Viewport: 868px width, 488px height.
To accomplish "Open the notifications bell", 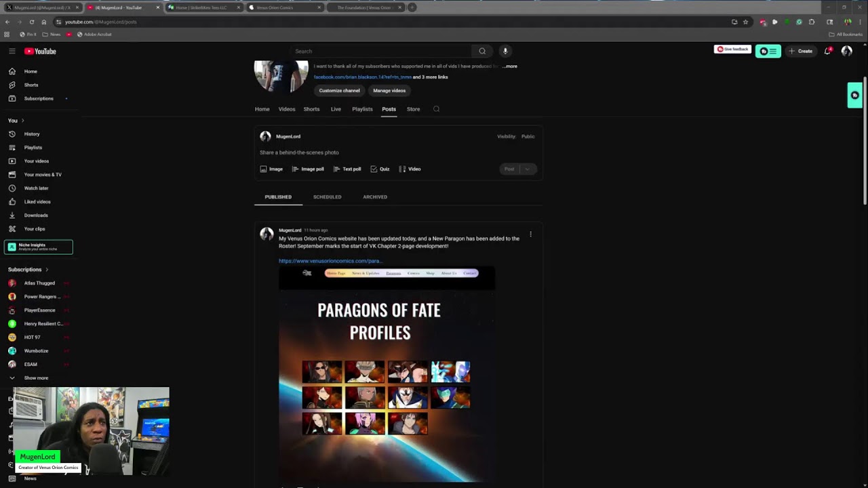I will click(x=827, y=51).
